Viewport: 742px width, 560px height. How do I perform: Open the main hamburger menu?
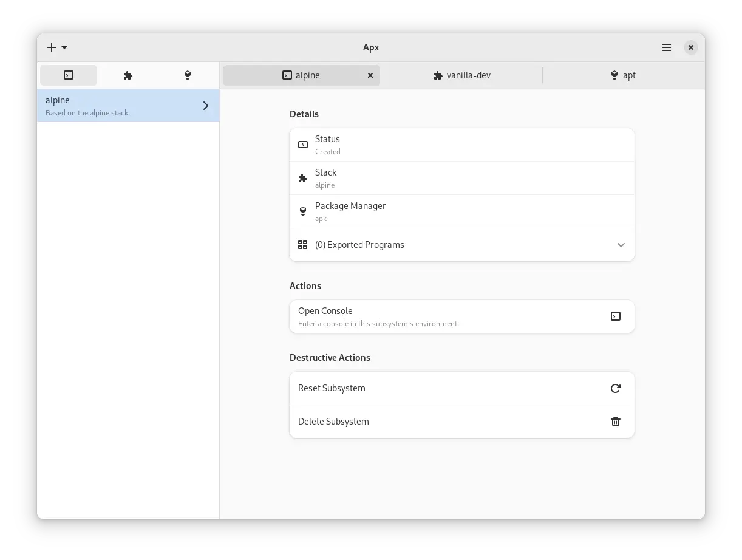click(666, 47)
